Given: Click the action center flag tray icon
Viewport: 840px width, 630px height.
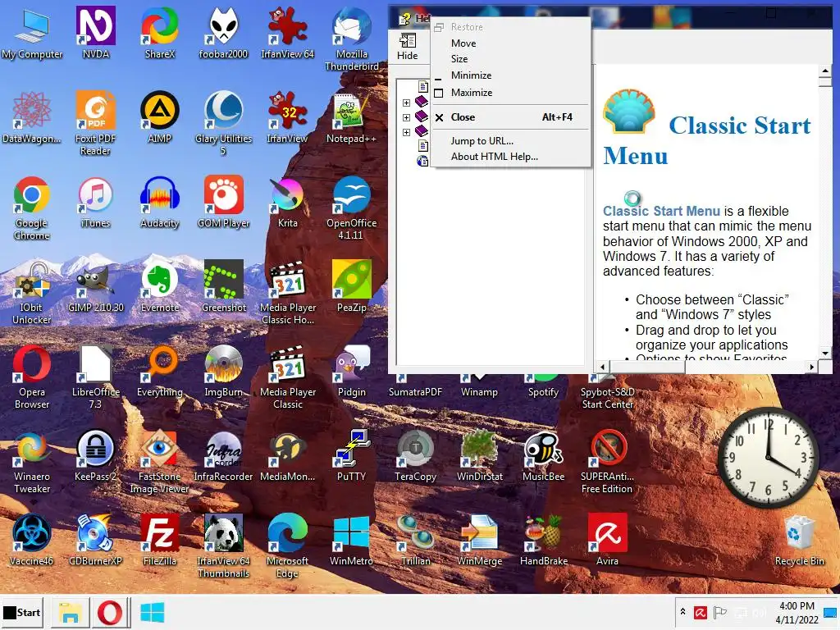Looking at the screenshot, I should (x=720, y=612).
